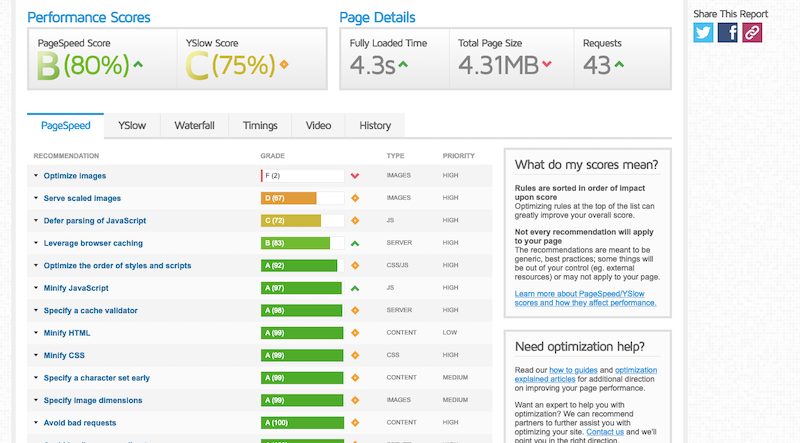Switch to the YSlow tab

[132, 126]
